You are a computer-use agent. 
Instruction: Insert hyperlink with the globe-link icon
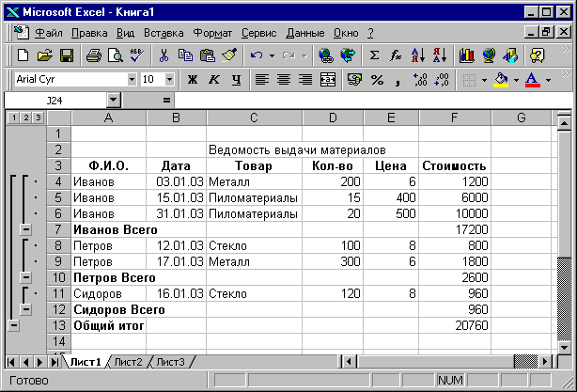coord(326,56)
